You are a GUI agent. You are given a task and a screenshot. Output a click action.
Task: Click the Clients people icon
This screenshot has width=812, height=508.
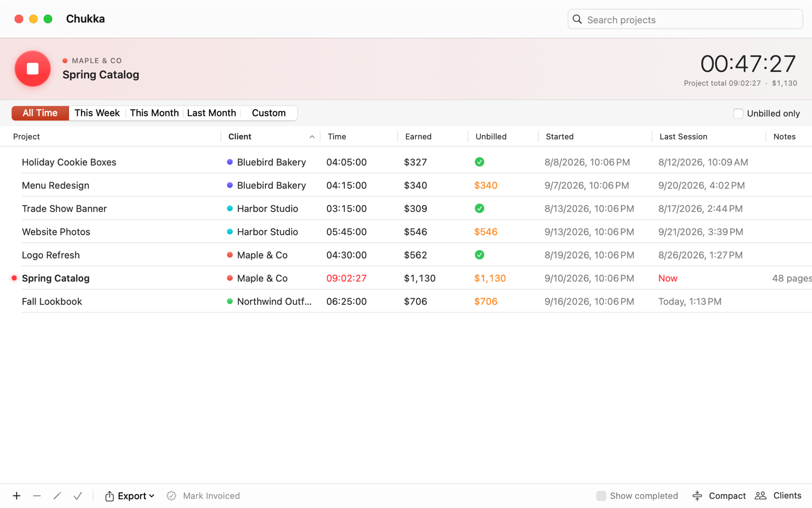tap(760, 496)
